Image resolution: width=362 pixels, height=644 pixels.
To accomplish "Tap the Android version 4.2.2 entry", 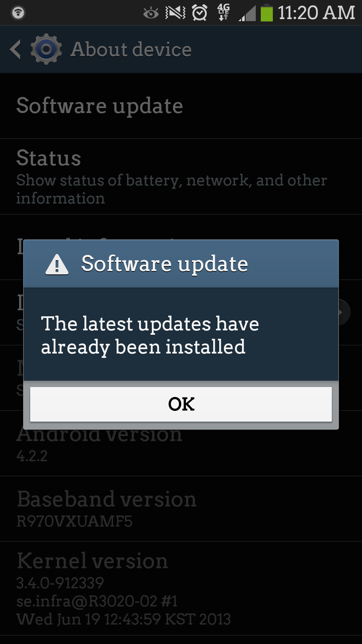I will coord(181,443).
